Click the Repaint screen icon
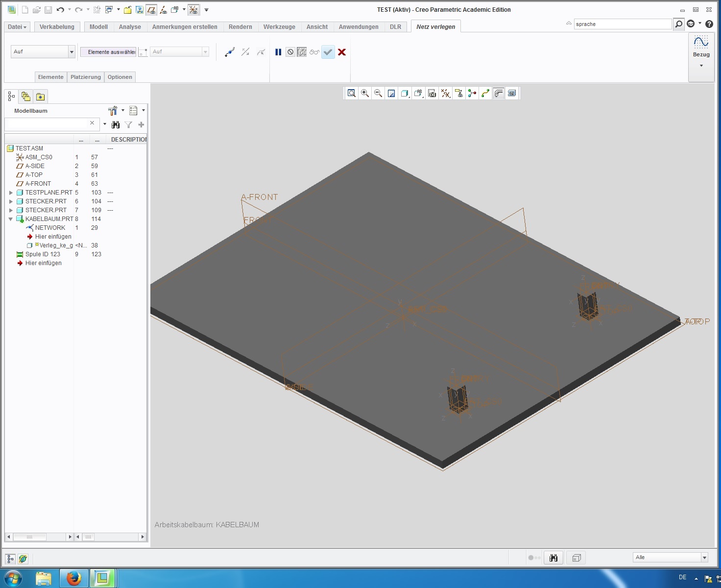The image size is (721, 588). tap(391, 93)
